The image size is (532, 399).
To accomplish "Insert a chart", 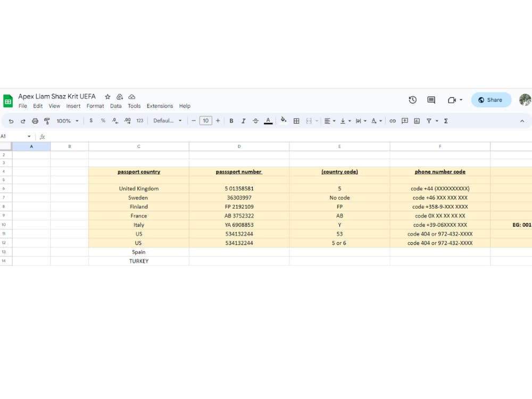I will point(416,121).
